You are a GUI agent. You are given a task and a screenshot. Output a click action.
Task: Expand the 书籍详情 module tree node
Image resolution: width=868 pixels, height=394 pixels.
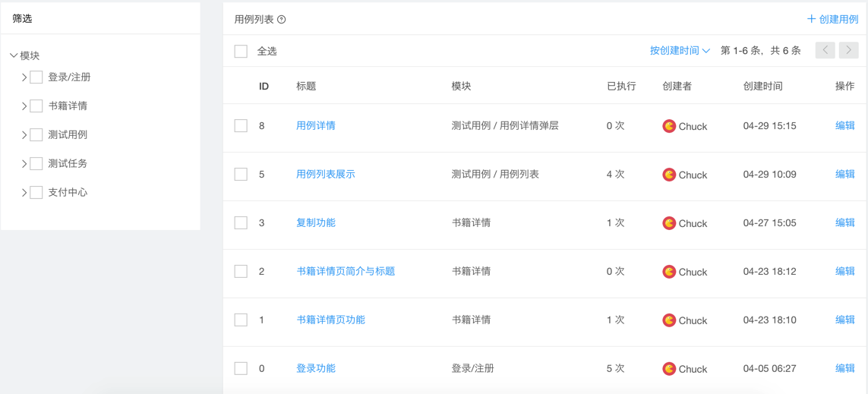[x=24, y=106]
